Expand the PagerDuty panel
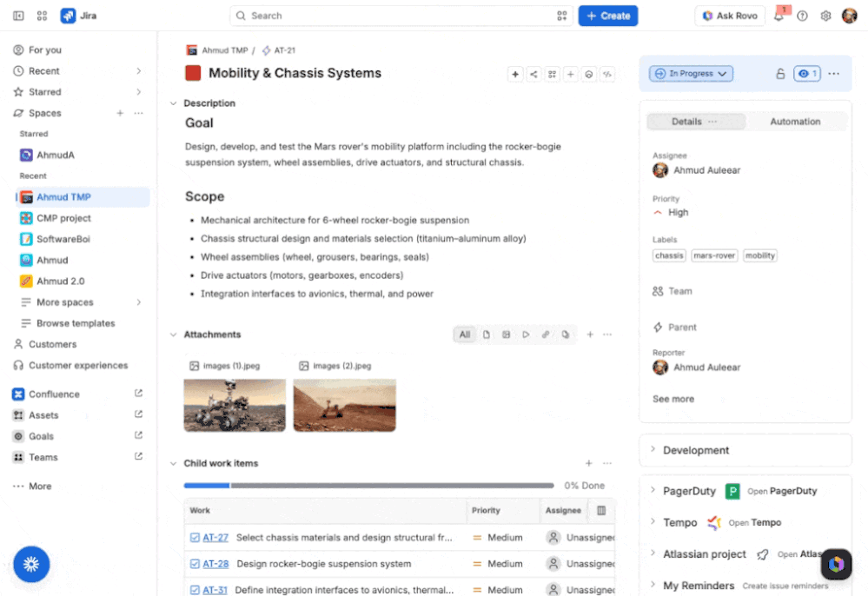 [x=653, y=490]
